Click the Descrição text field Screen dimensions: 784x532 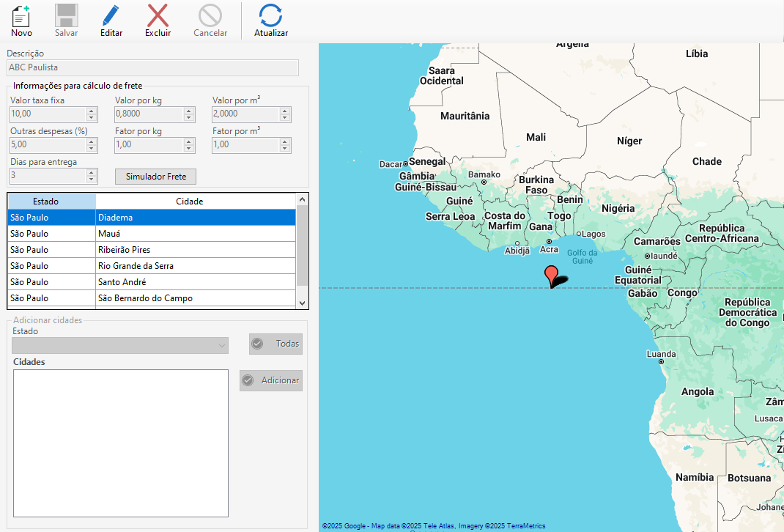pyautogui.click(x=152, y=67)
